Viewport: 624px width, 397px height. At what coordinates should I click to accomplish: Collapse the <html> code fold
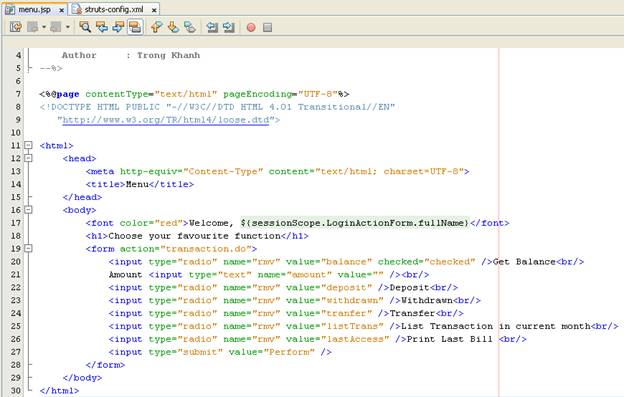28,145
